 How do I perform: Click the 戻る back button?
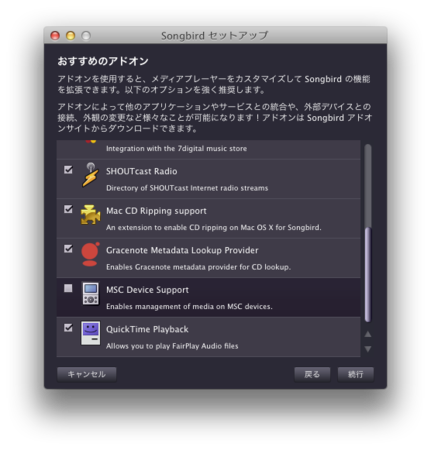(312, 374)
